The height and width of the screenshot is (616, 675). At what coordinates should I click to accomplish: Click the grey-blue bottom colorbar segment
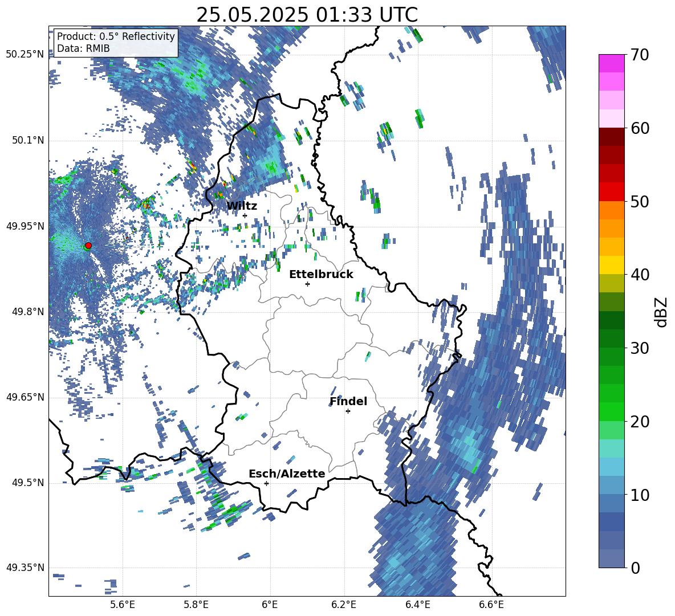pyautogui.click(x=611, y=558)
